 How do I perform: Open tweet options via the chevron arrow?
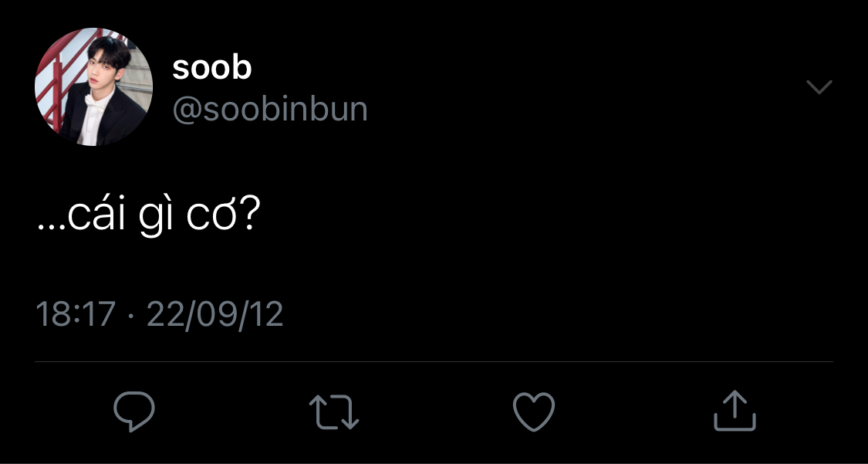tap(819, 87)
